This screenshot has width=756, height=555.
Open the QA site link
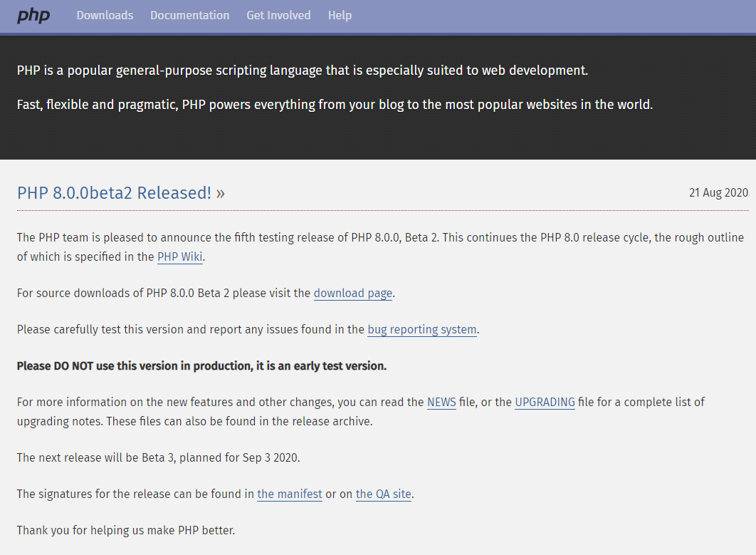383,494
